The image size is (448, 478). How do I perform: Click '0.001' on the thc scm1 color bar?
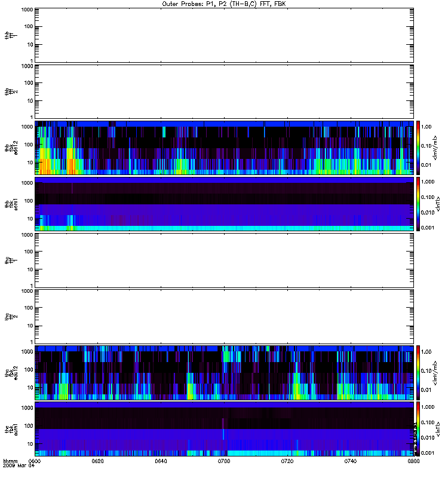click(428, 453)
